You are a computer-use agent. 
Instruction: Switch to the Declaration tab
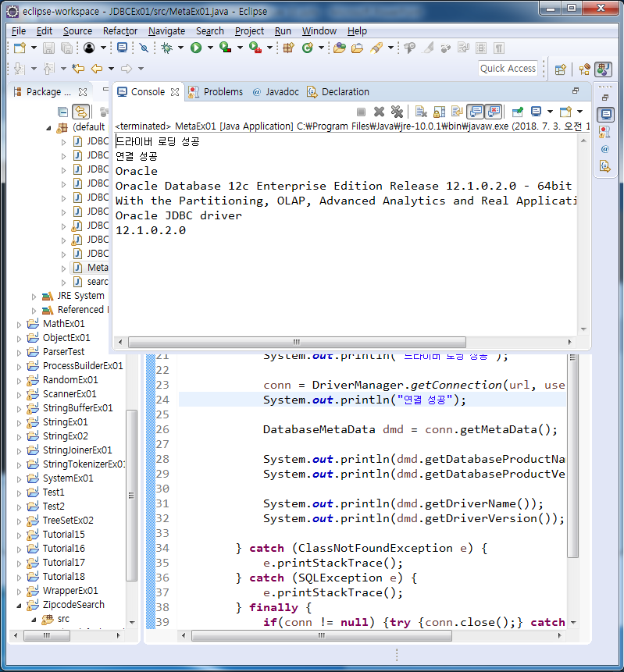338,92
